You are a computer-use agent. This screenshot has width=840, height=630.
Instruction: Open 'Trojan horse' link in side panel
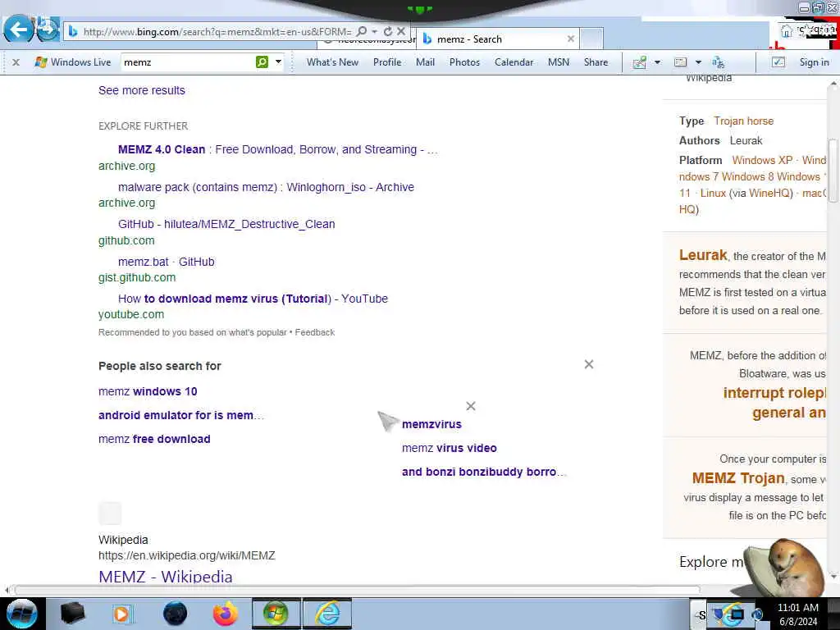point(743,121)
